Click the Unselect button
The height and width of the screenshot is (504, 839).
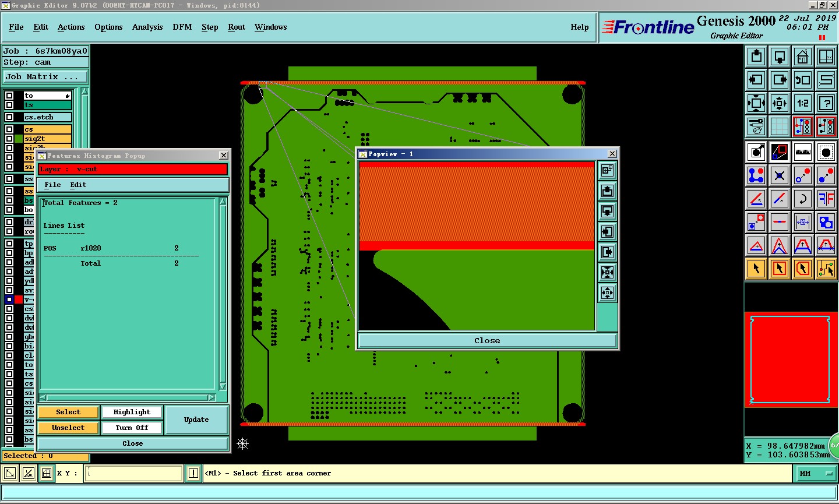coord(68,428)
